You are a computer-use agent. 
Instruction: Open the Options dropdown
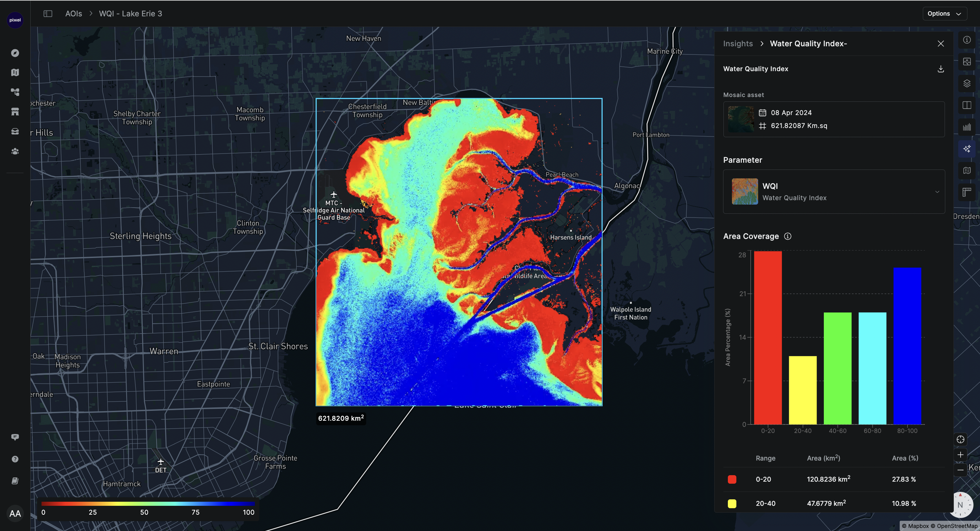pyautogui.click(x=944, y=13)
